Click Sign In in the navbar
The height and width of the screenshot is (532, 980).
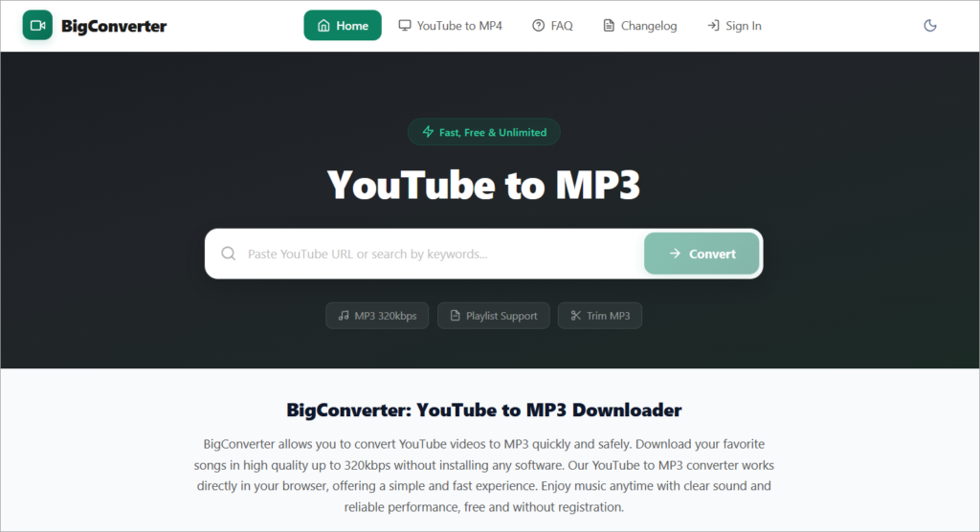[x=734, y=26]
